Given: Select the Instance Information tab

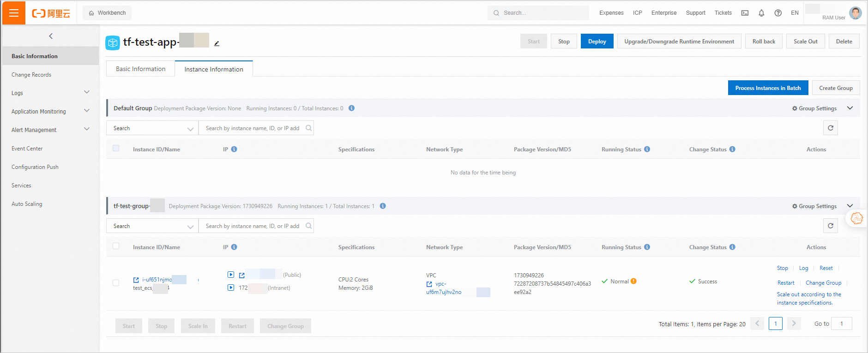Looking at the screenshot, I should click(214, 69).
